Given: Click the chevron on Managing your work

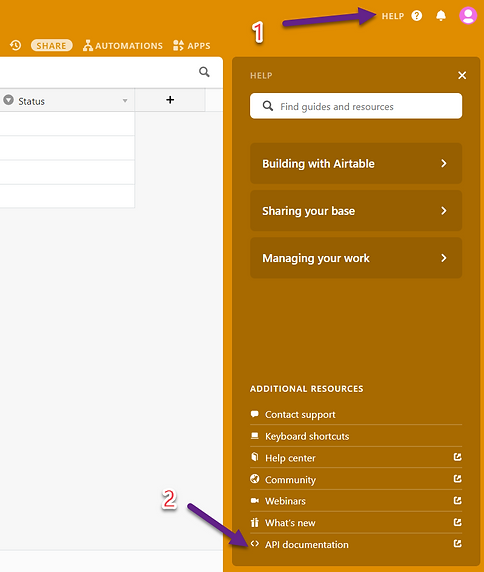Looking at the screenshot, I should coord(444,258).
